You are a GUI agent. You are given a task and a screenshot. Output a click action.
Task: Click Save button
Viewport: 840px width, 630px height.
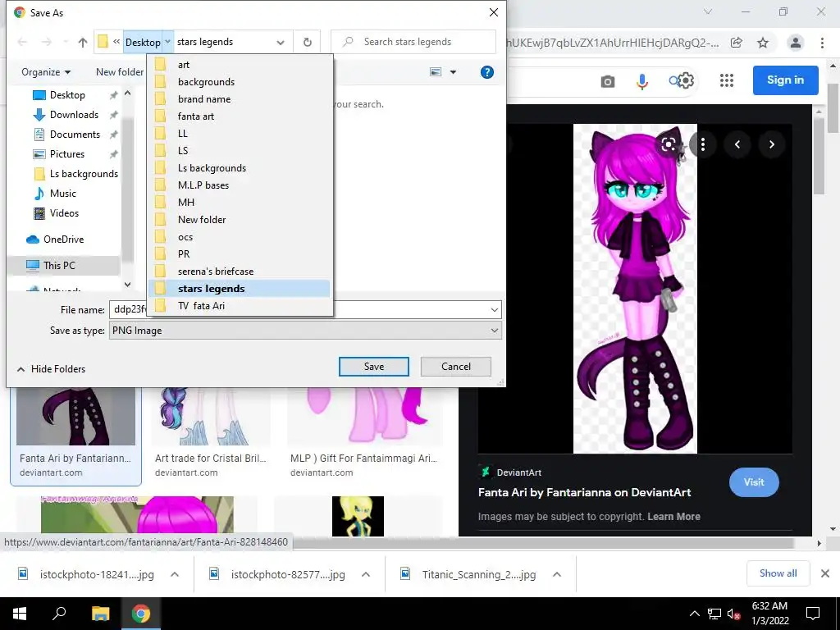point(374,367)
